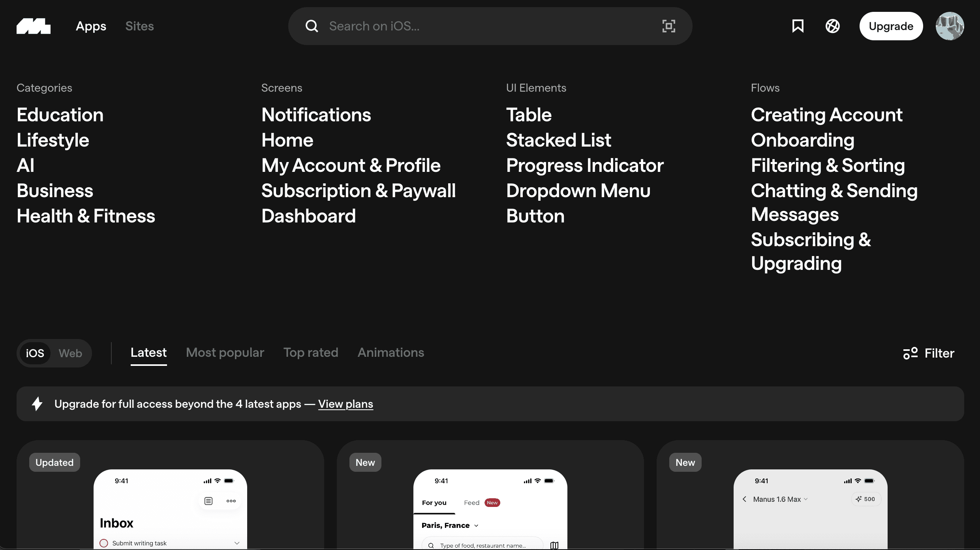Click the Upgrade button

tap(891, 26)
